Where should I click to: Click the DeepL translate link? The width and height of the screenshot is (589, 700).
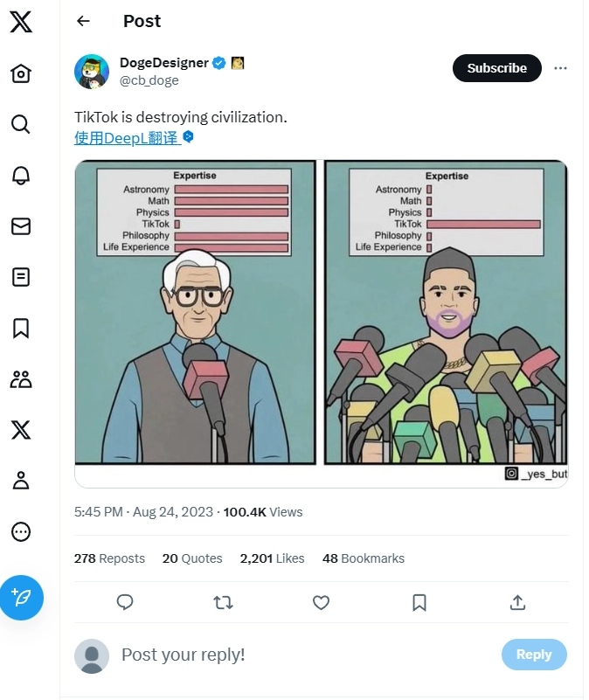pos(127,137)
